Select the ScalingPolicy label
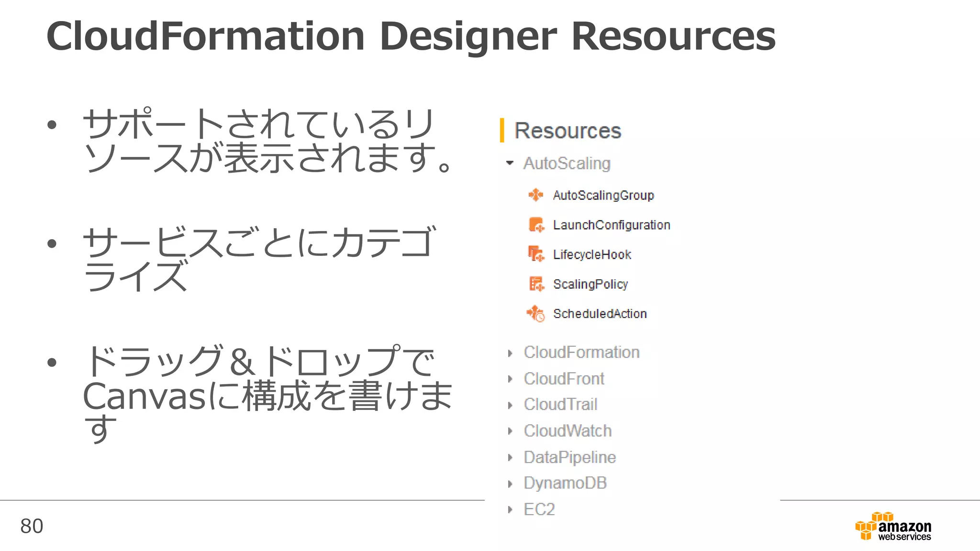980x551 pixels. pyautogui.click(x=590, y=285)
